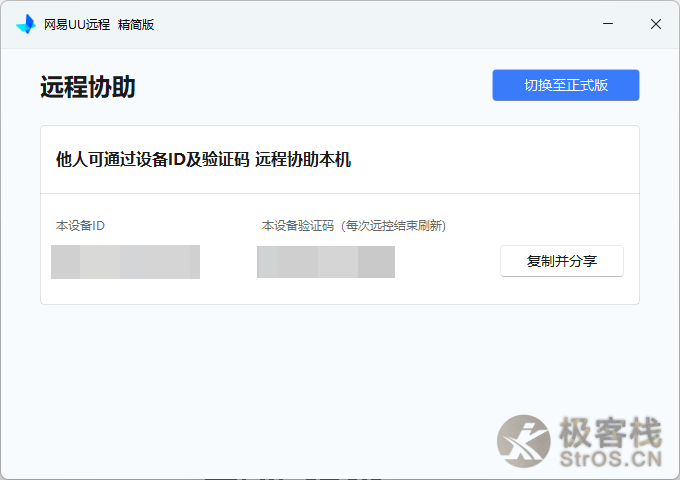Close the 网易UU远程 window
Image resolution: width=680 pixels, height=480 pixels.
click(656, 24)
